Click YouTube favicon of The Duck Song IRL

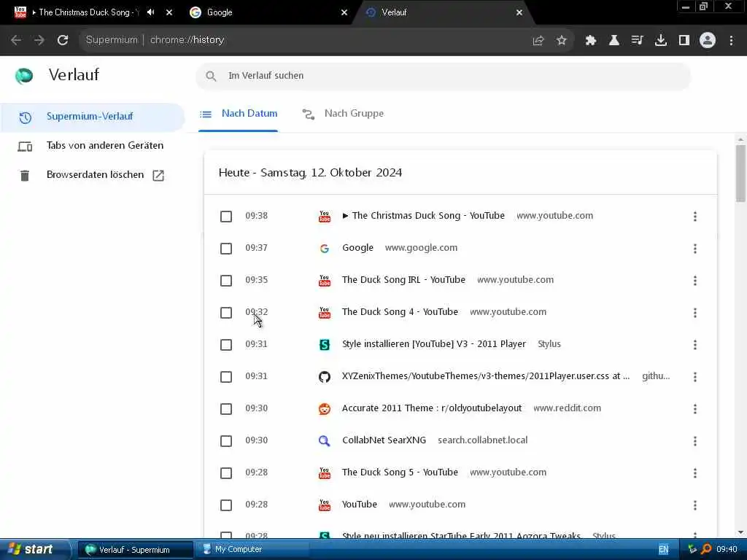pyautogui.click(x=325, y=281)
